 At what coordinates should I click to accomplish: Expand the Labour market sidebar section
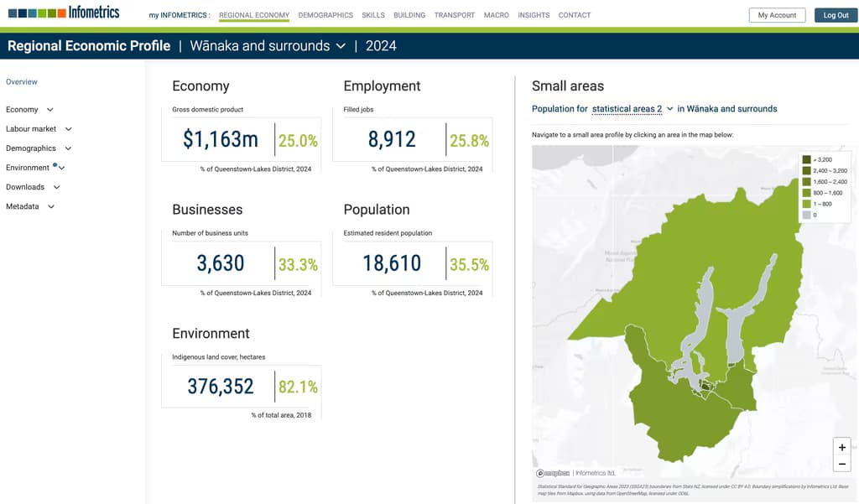click(x=39, y=129)
